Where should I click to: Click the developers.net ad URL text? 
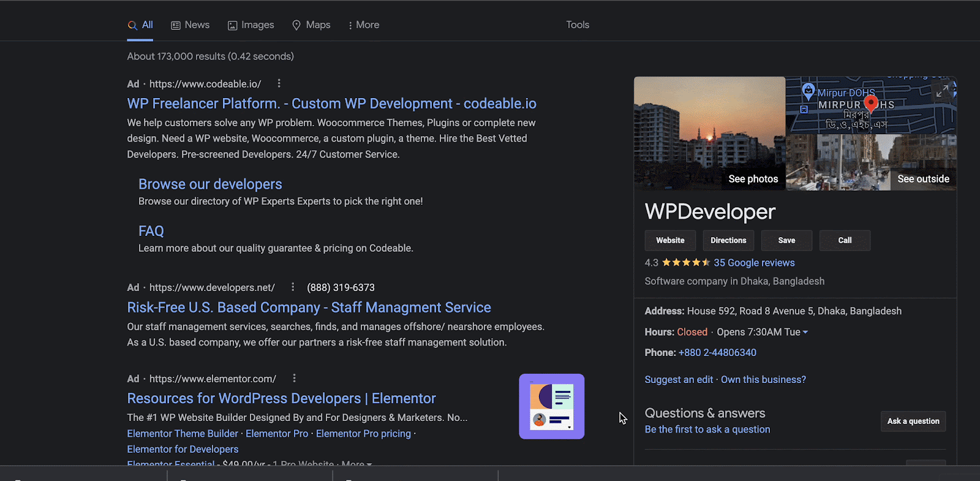pos(212,287)
